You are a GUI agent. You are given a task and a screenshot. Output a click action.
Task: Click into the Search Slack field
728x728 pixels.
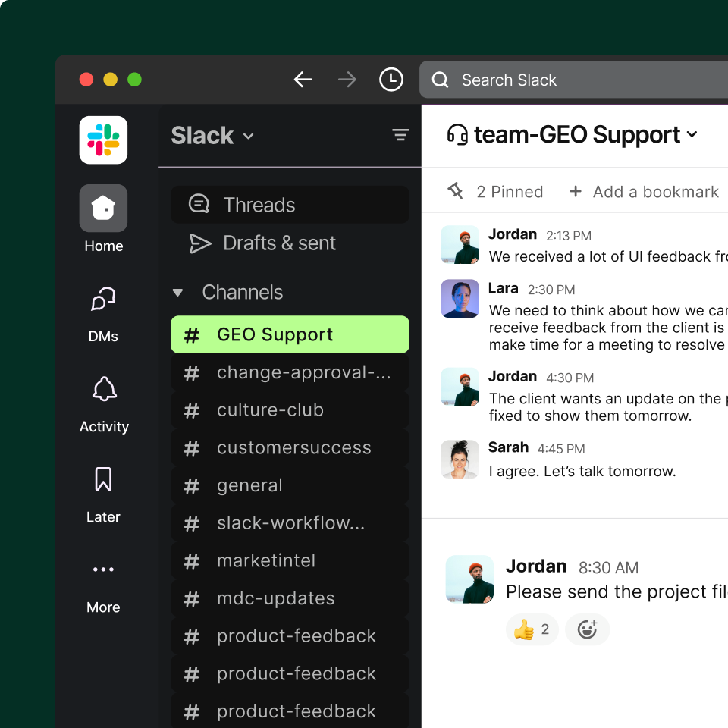[573, 80]
